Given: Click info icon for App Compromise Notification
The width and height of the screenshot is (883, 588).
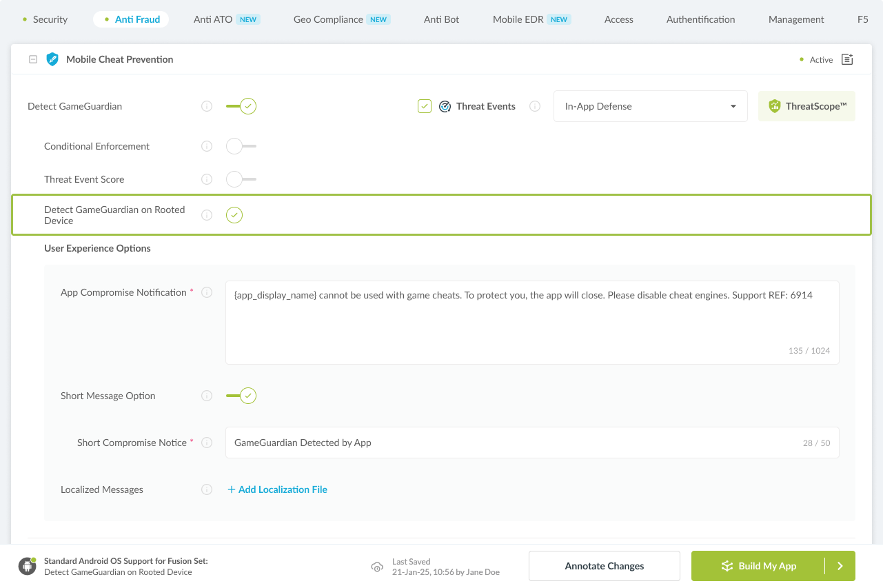Looking at the screenshot, I should pyautogui.click(x=207, y=292).
